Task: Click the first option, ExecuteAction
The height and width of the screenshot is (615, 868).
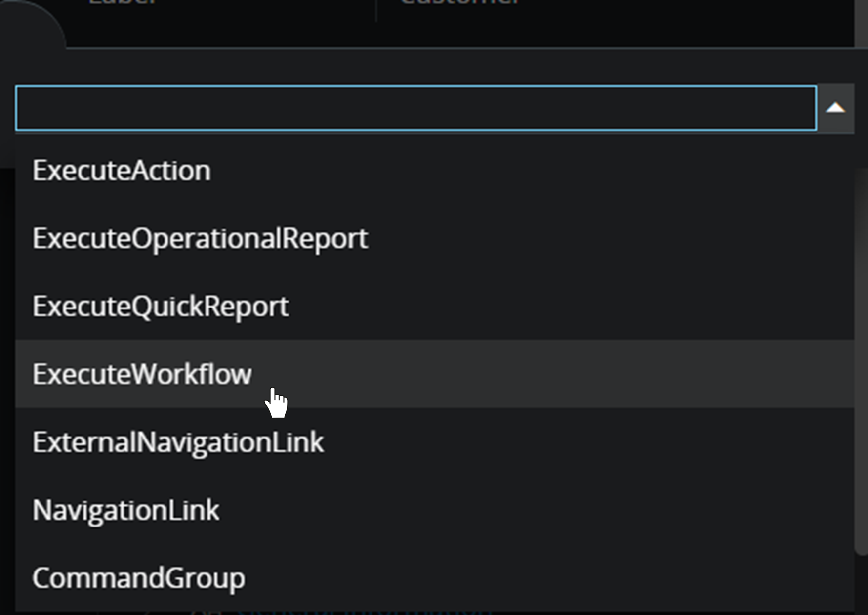Action: pos(122,171)
